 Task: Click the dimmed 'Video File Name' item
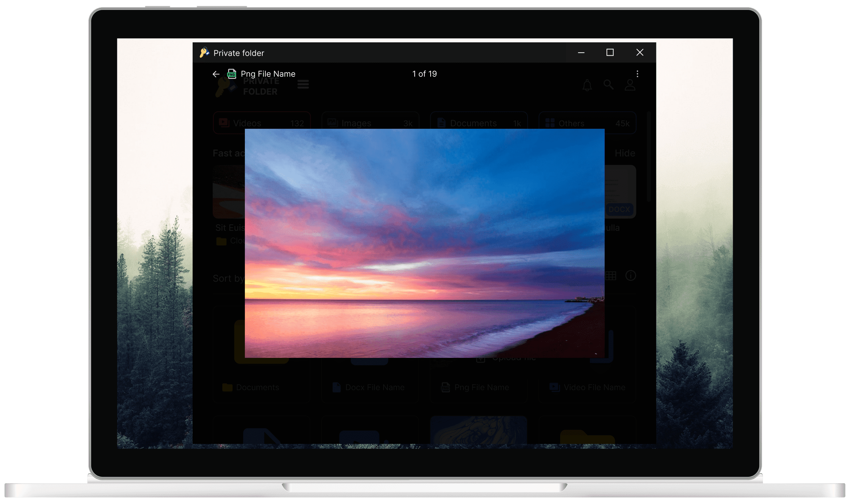coord(587,387)
